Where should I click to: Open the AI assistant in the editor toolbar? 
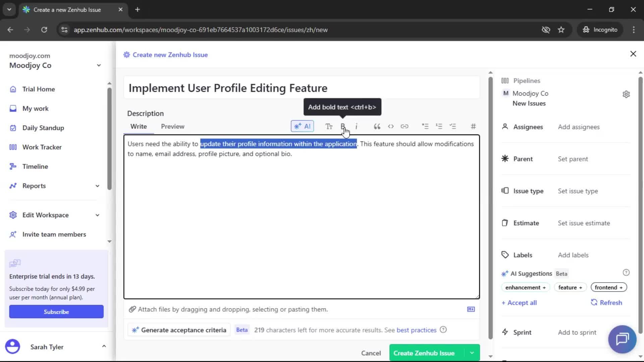tap(302, 126)
